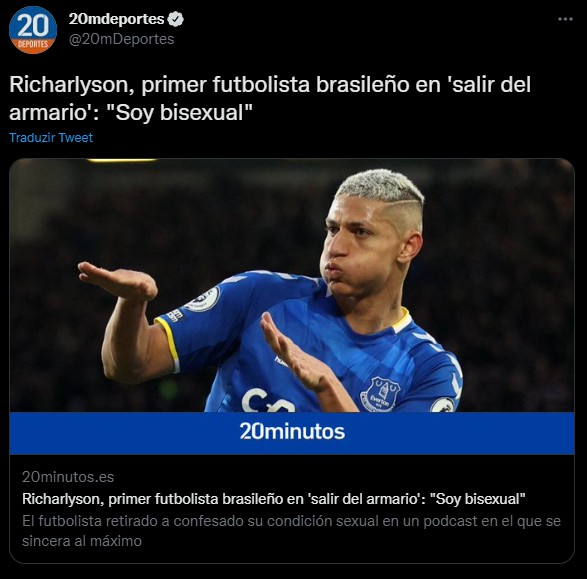Click the 20minutos.es domain label
The image size is (587, 579).
click(68, 477)
